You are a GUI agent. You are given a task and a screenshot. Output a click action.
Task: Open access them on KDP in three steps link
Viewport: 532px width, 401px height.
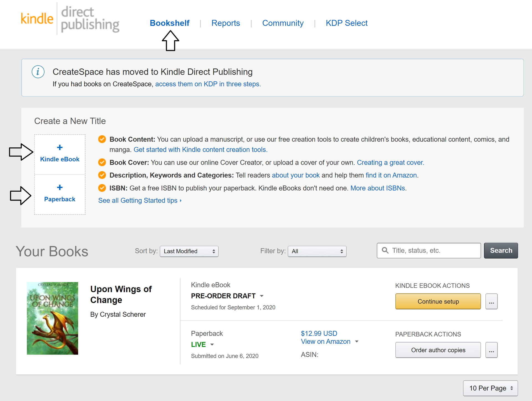click(208, 84)
